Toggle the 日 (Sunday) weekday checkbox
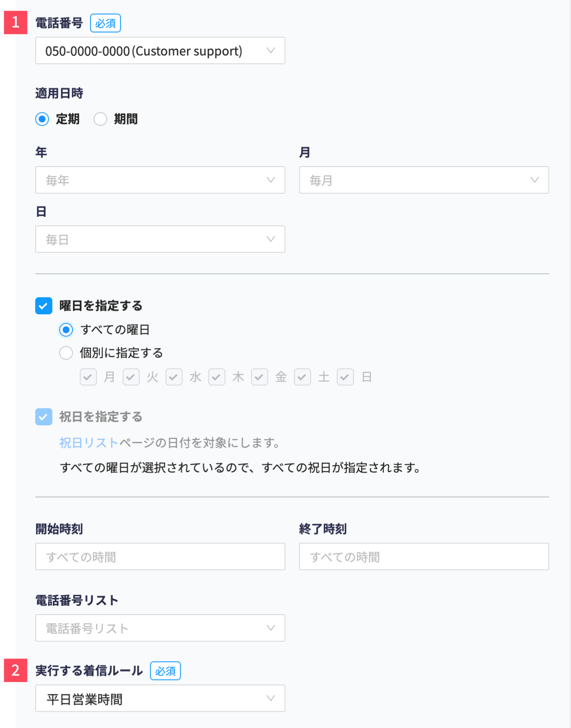Screen dimensions: 571x728 click(x=345, y=377)
